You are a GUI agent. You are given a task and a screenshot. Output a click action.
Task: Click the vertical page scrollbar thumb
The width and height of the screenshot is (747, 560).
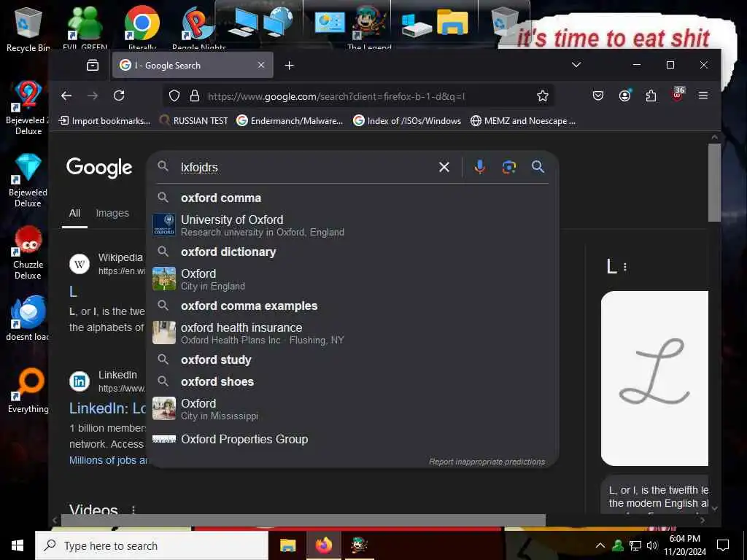[x=714, y=182]
